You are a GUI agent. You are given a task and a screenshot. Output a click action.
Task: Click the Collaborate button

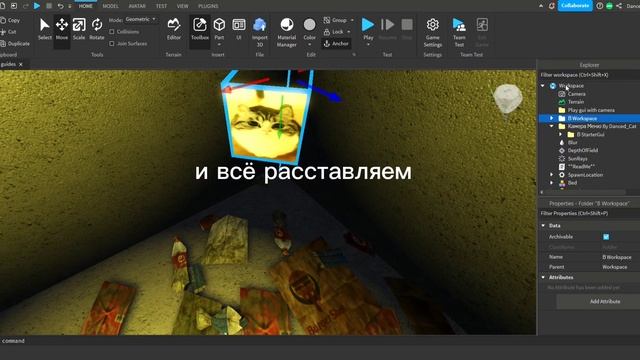point(575,6)
